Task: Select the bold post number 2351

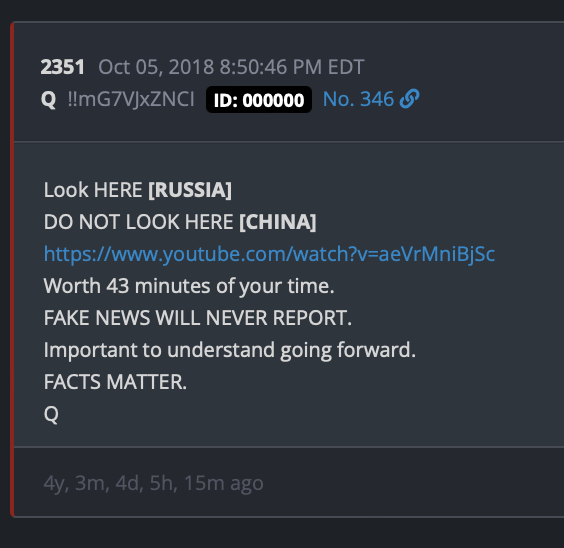Action: click(x=63, y=67)
